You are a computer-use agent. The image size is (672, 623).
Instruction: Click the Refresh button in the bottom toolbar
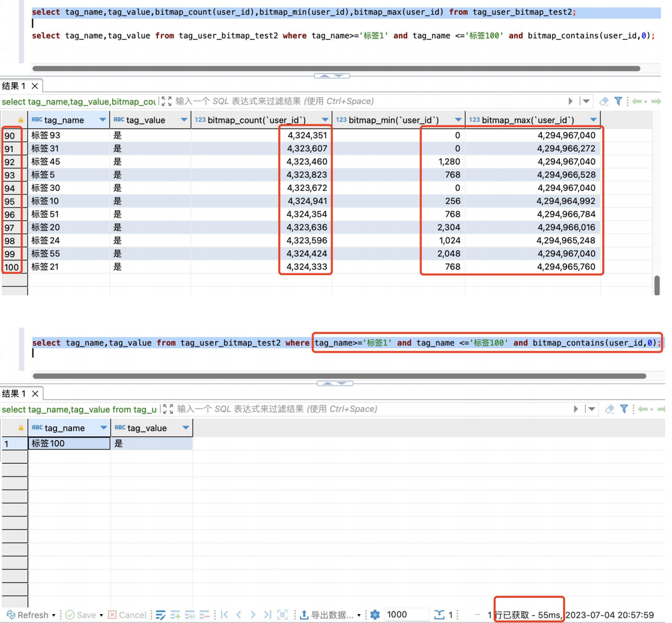coord(27,615)
